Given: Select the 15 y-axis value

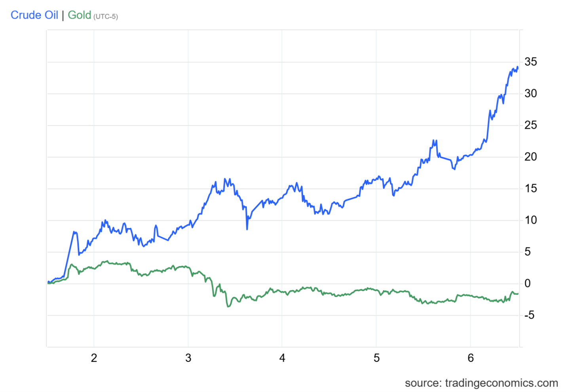Looking at the screenshot, I should [530, 188].
